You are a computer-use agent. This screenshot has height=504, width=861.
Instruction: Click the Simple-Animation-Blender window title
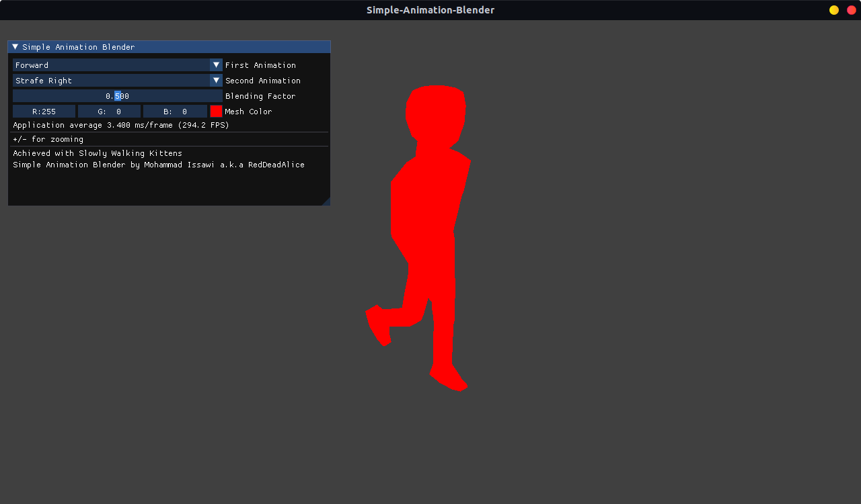point(430,10)
